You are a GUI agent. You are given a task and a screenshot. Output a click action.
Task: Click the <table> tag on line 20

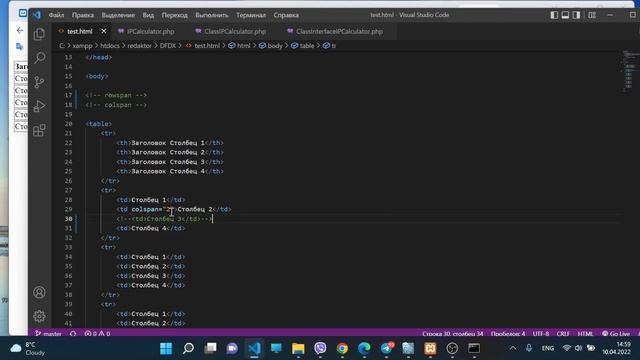98,124
